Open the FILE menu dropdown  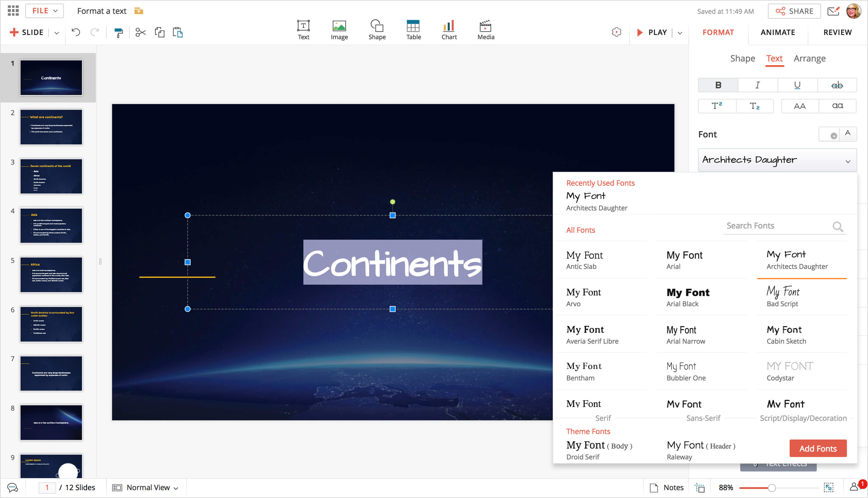[x=44, y=11]
